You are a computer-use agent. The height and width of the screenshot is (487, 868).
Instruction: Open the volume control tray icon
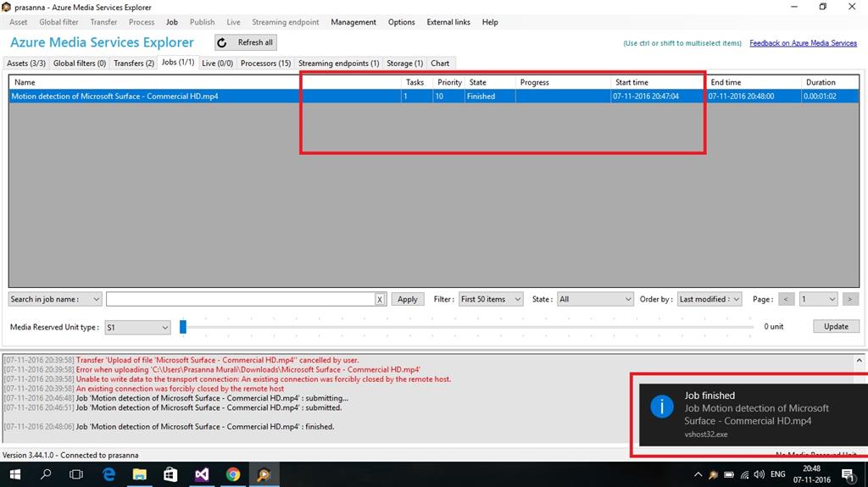(759, 474)
